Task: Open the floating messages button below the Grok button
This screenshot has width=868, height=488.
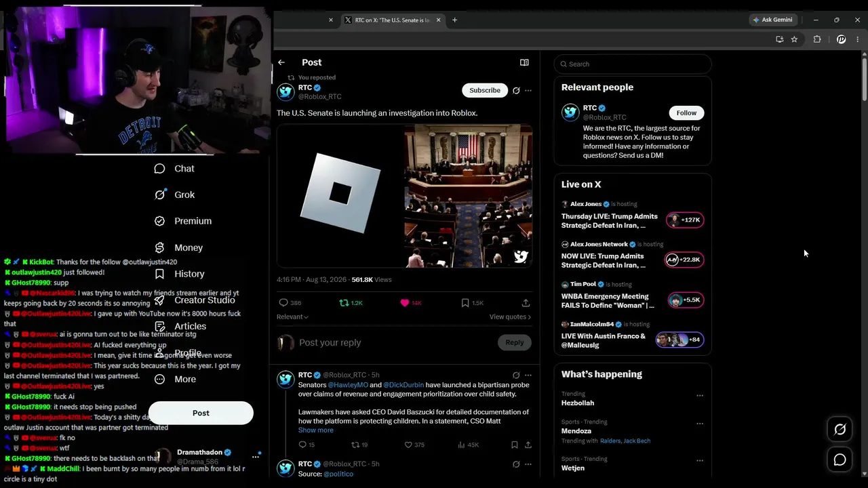Action: point(840,460)
